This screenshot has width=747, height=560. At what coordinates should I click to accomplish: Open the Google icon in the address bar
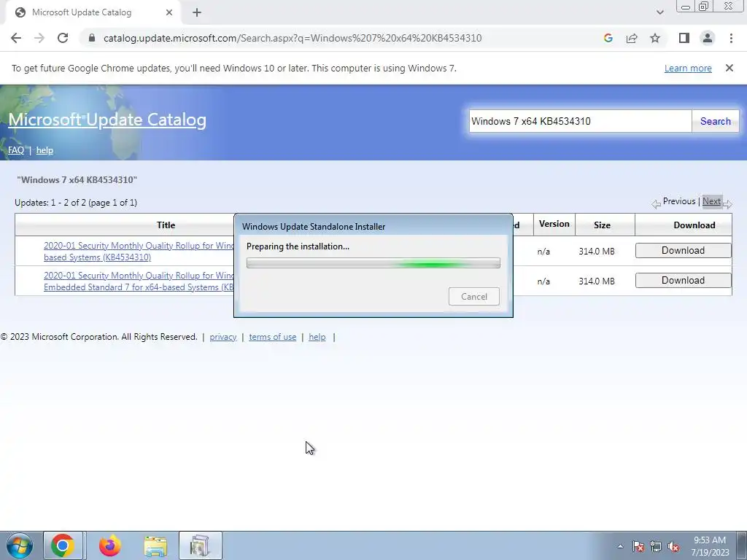608,38
